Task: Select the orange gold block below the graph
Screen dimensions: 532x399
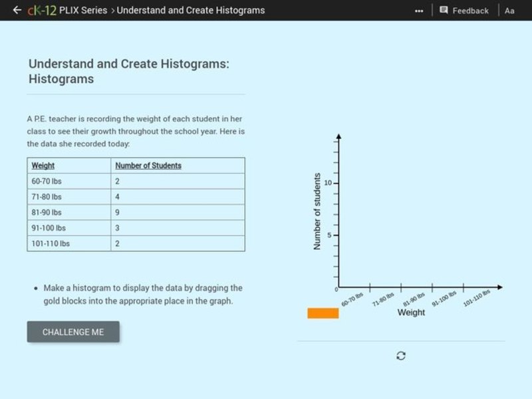Action: tap(323, 313)
